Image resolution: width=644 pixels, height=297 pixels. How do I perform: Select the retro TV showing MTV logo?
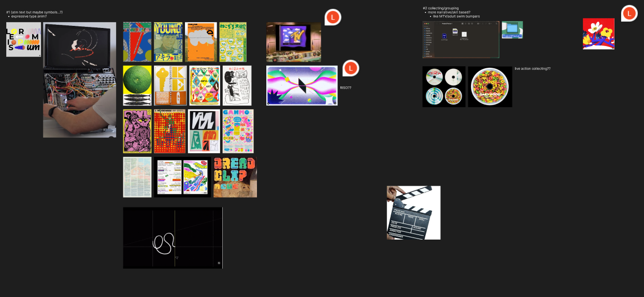point(294,42)
